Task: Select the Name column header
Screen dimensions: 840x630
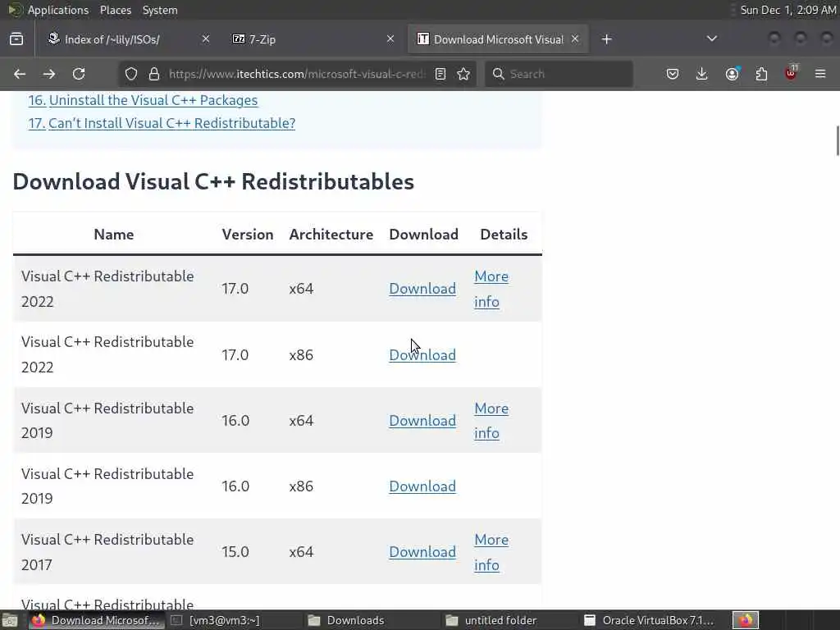Action: 114,235
